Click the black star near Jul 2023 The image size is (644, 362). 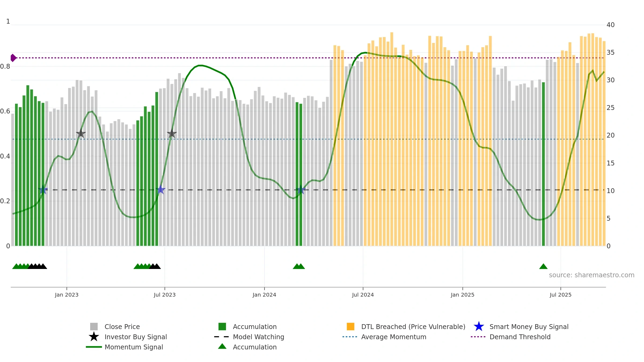172,133
